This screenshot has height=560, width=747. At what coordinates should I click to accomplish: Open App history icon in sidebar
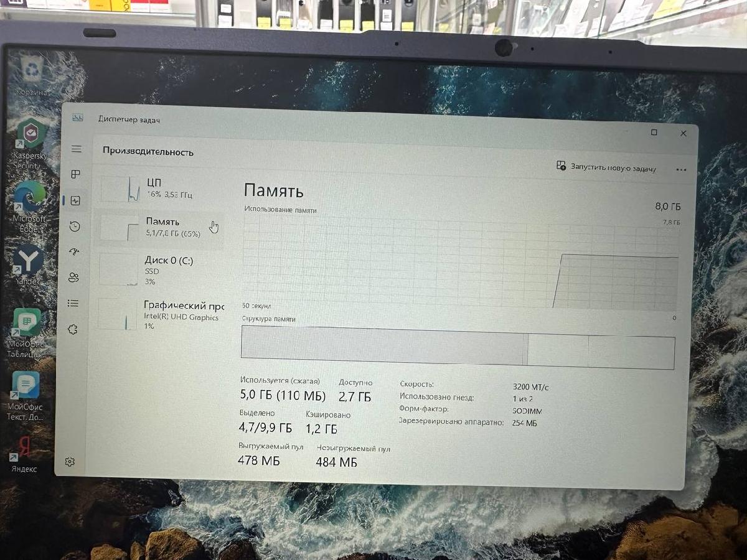pyautogui.click(x=75, y=226)
